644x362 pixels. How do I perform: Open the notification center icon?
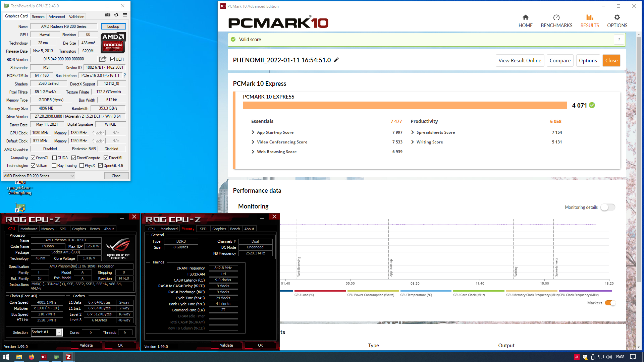(633, 357)
